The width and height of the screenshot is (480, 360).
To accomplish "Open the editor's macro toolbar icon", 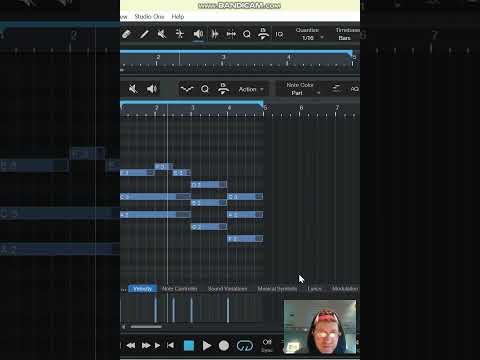I will 223,89.
